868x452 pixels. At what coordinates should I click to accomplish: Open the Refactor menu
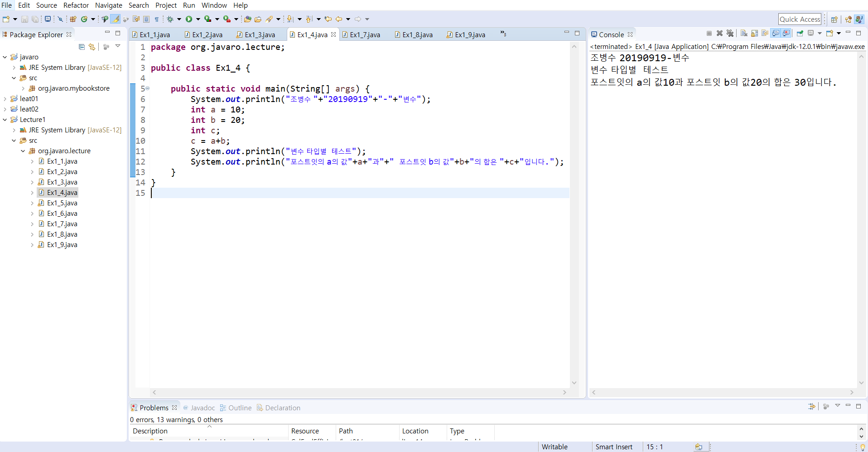[x=76, y=5]
